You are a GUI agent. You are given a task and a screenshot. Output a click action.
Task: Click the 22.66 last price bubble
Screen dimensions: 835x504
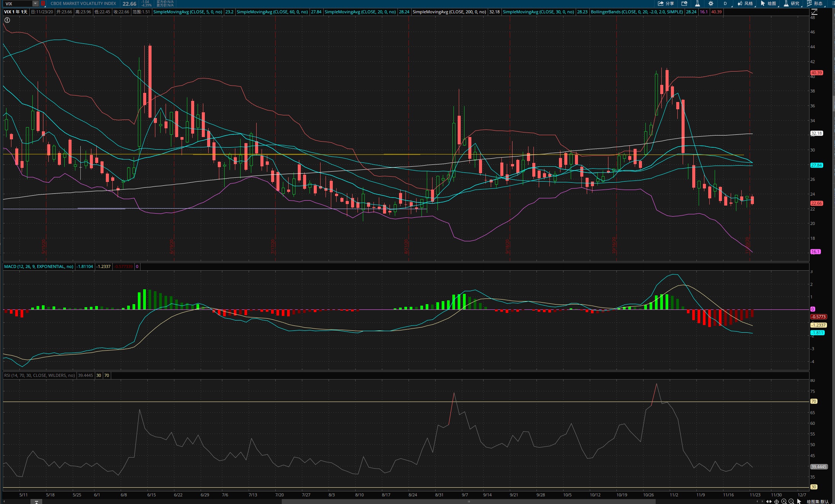coord(816,203)
